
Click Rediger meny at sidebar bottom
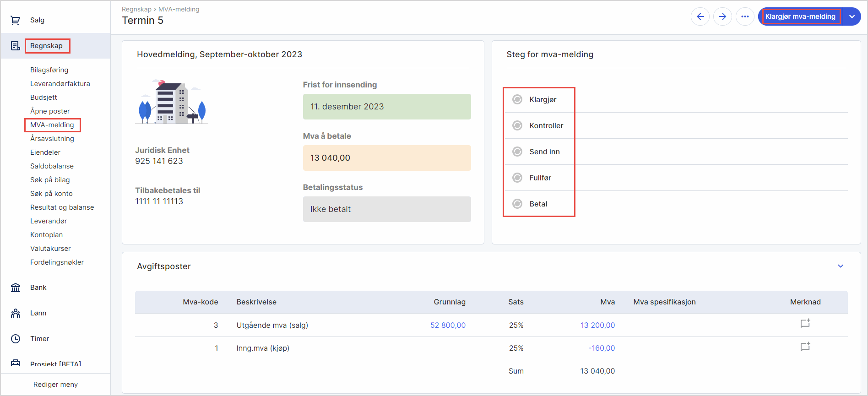(x=55, y=385)
